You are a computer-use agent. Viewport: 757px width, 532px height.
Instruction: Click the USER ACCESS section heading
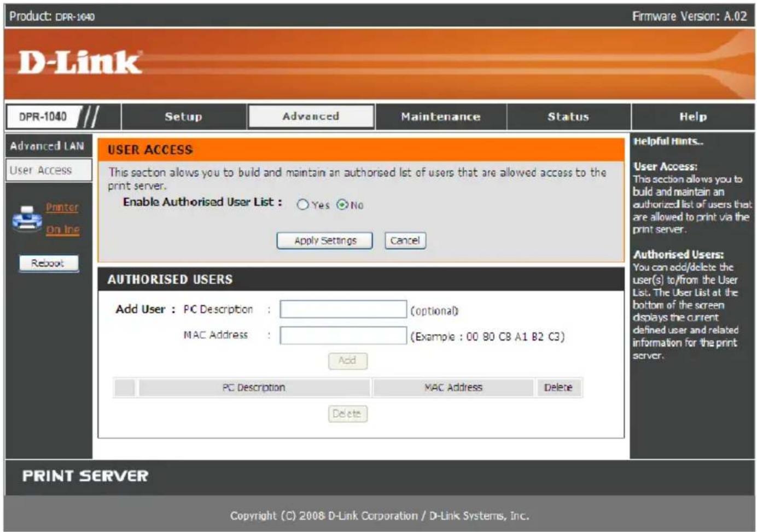150,150
